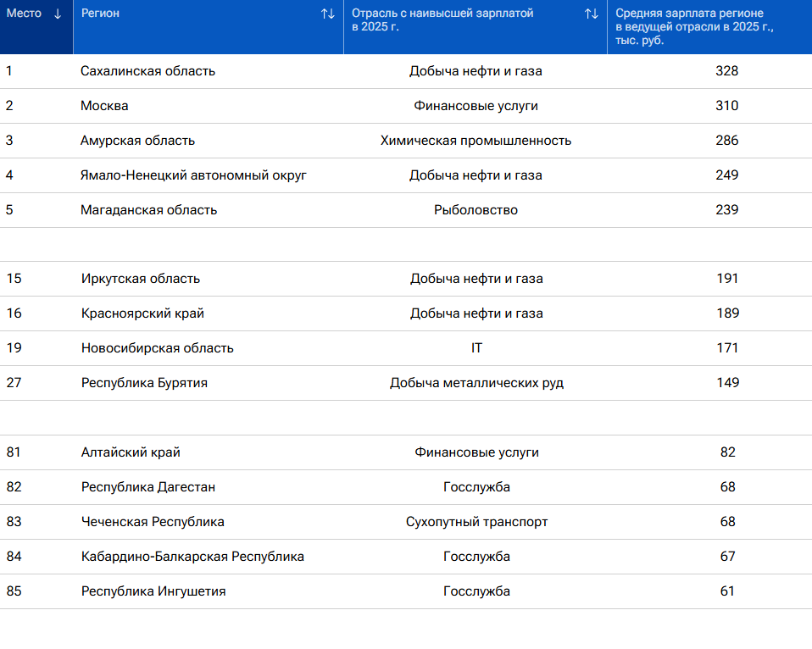Click the down-arrow sort icon beside Место
812x649 pixels.
pos(58,14)
